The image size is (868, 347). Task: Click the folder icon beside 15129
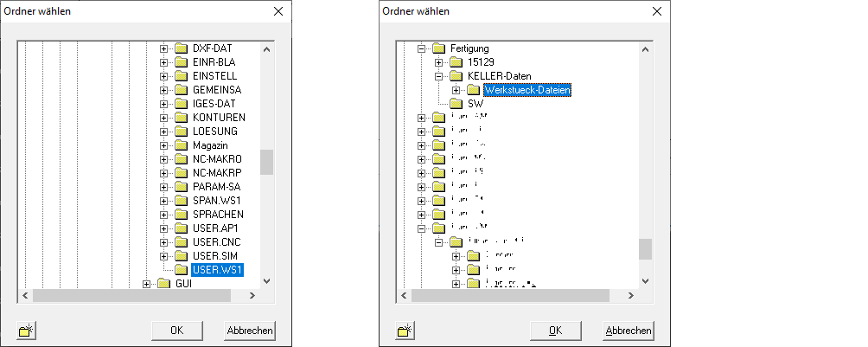pos(456,62)
